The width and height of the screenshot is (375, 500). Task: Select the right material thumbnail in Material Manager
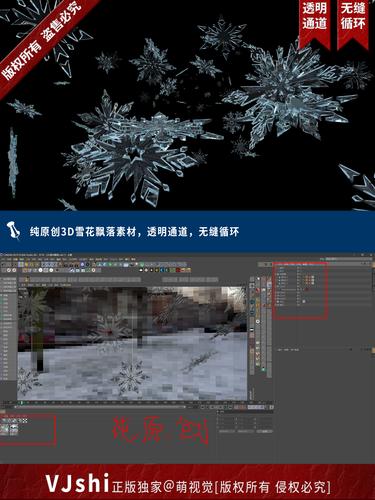pyautogui.click(x=14, y=429)
